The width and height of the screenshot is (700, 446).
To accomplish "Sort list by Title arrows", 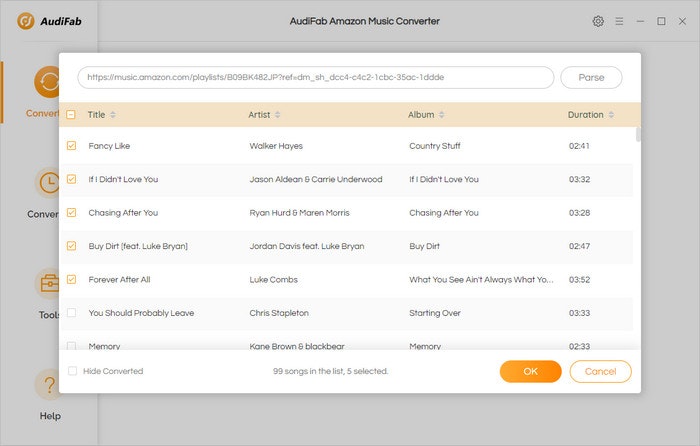I will point(113,115).
